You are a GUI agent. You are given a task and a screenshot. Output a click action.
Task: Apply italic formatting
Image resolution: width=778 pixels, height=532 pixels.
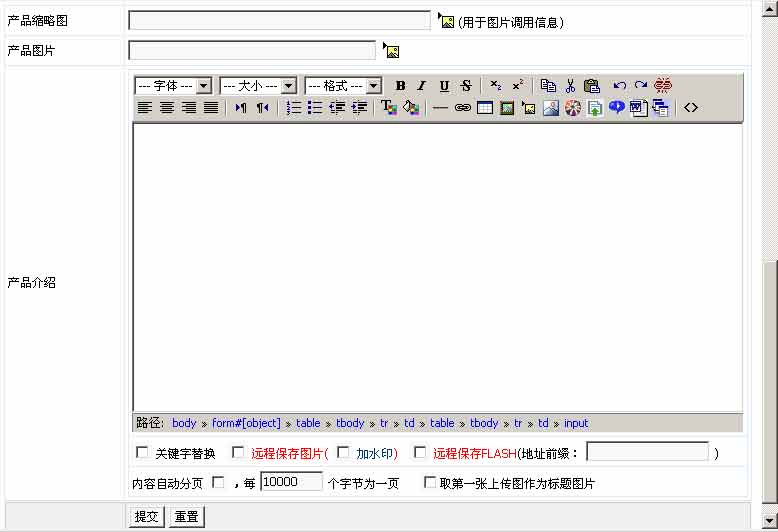point(422,86)
